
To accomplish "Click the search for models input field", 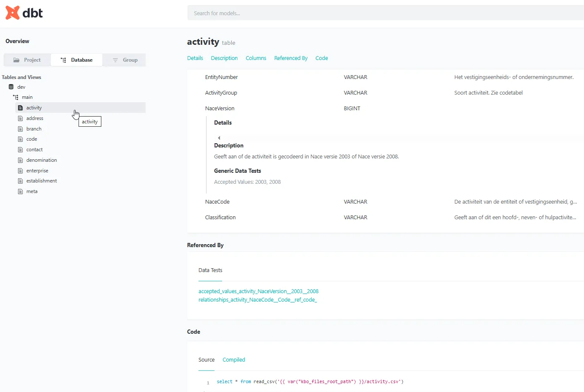I will point(385,13).
